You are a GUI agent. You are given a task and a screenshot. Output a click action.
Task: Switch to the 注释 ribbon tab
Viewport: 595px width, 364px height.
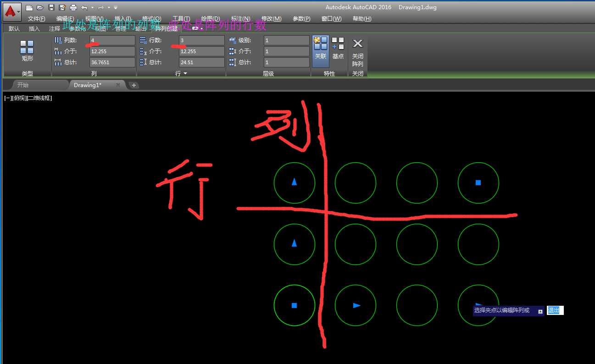55,28
